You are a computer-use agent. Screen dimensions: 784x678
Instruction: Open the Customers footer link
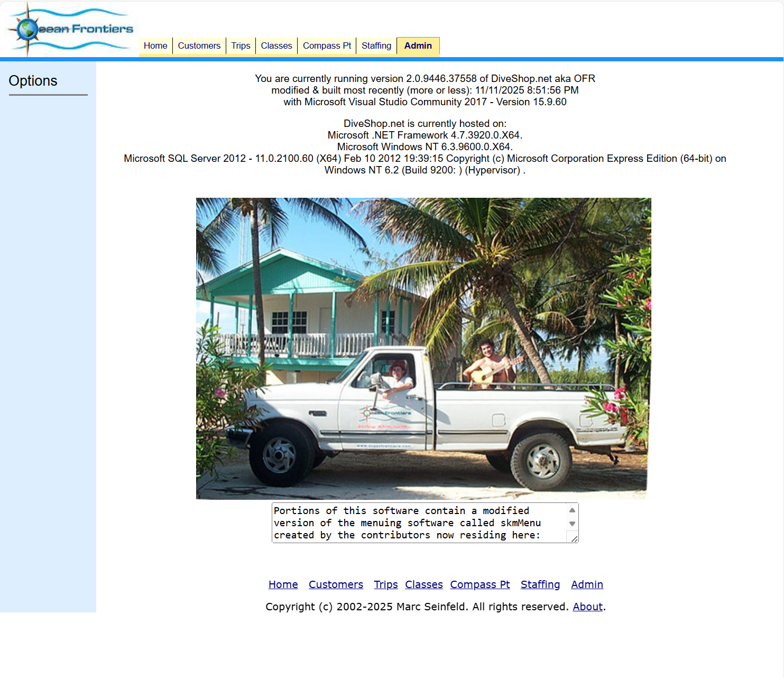click(x=336, y=584)
